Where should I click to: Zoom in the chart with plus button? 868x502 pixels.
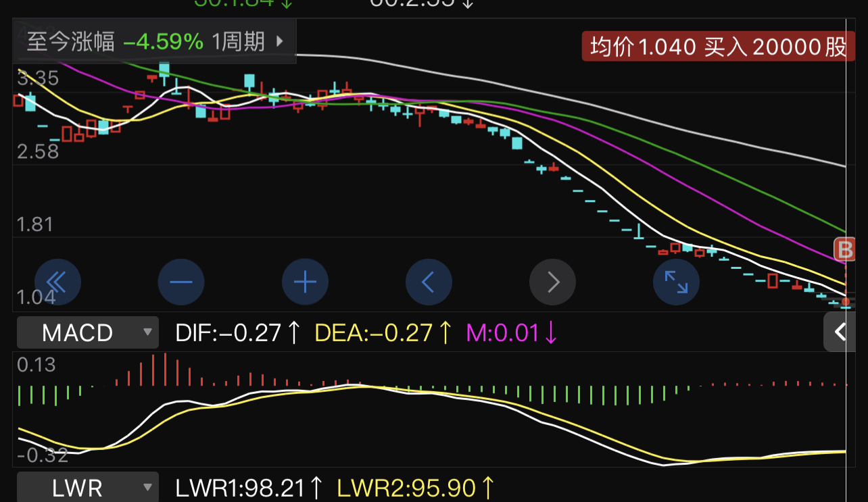click(x=306, y=281)
